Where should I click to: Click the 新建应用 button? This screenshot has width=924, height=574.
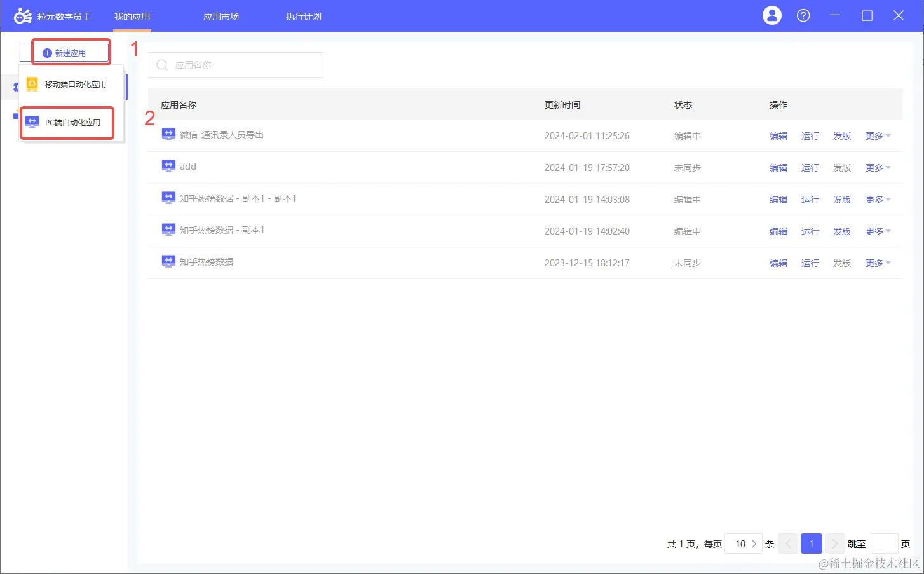64,53
